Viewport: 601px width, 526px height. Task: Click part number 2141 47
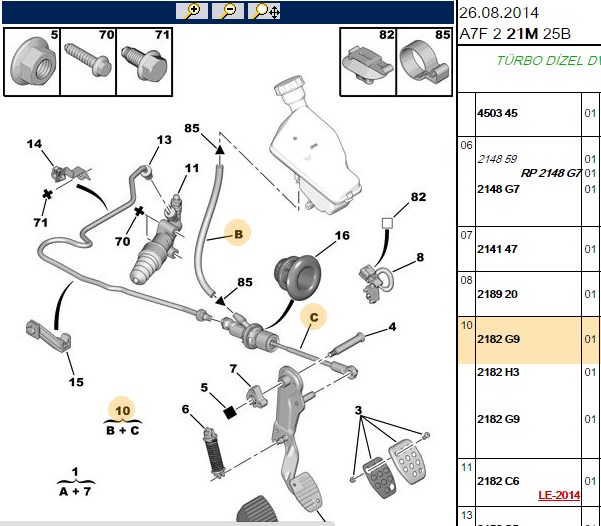(497, 249)
